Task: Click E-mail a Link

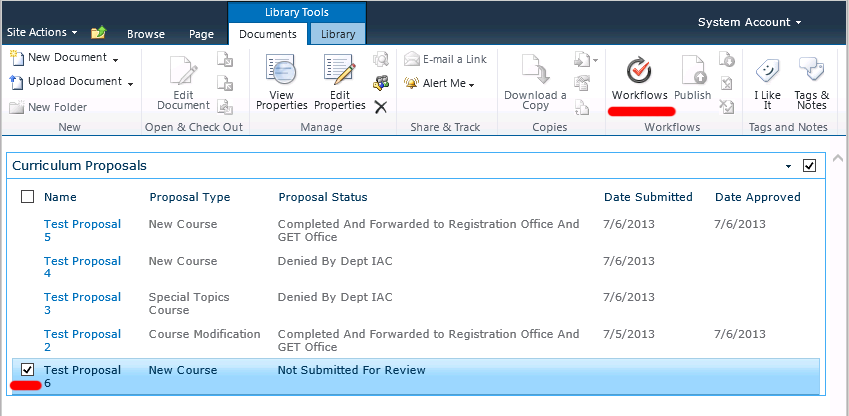Action: point(446,59)
